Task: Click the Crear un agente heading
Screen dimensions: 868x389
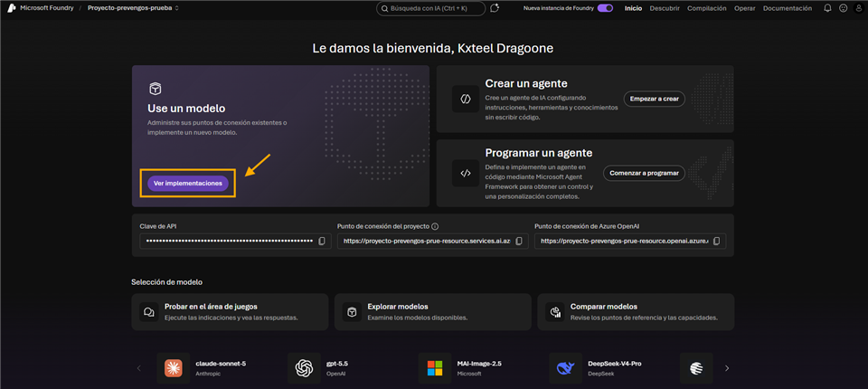Action: point(526,83)
